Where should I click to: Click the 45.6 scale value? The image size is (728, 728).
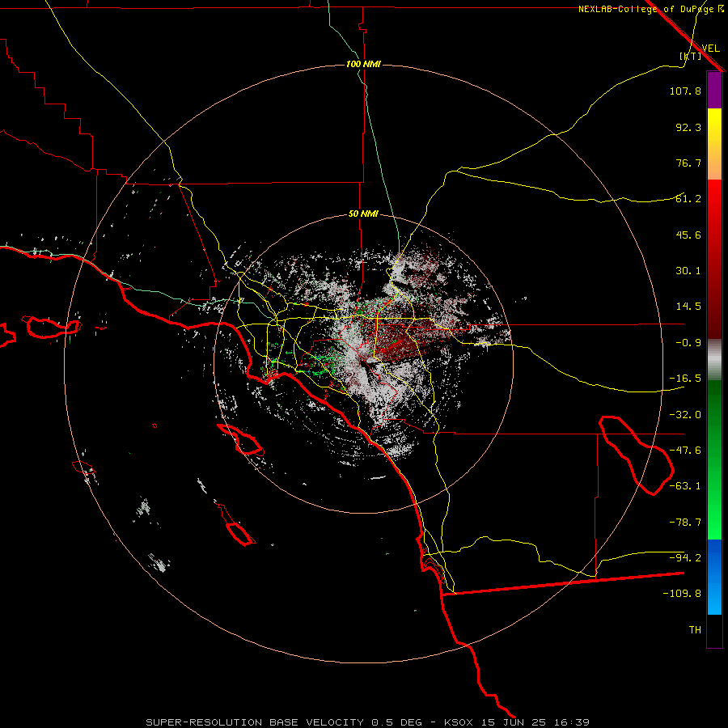point(688,235)
